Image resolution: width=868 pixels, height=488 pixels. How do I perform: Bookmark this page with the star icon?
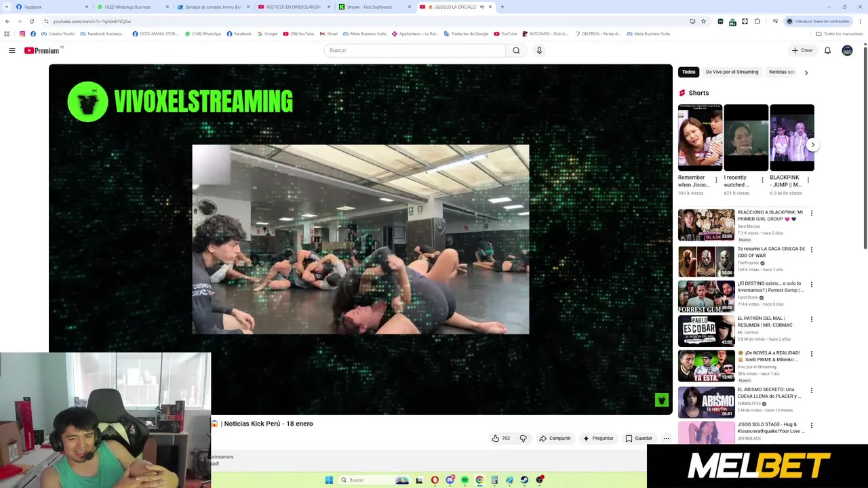[703, 21]
